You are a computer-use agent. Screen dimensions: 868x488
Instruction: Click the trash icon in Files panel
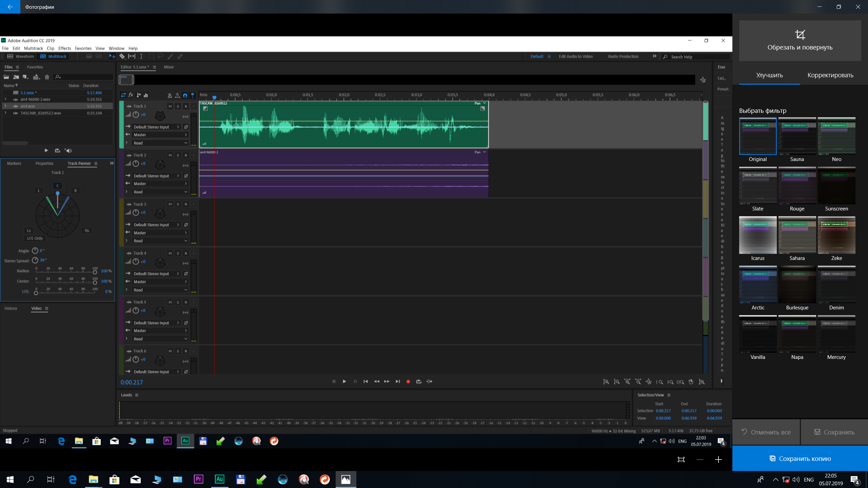(x=47, y=77)
